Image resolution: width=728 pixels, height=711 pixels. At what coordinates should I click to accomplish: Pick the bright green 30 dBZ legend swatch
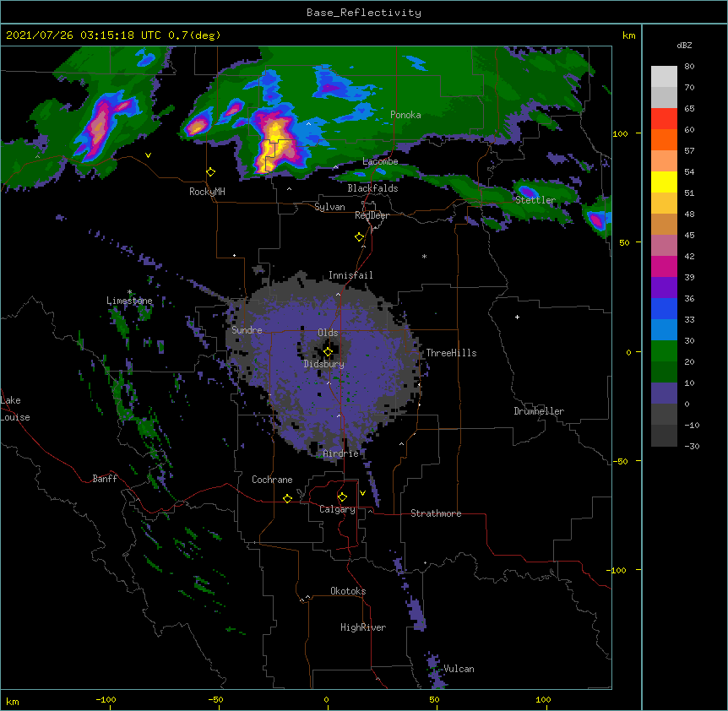click(x=664, y=351)
